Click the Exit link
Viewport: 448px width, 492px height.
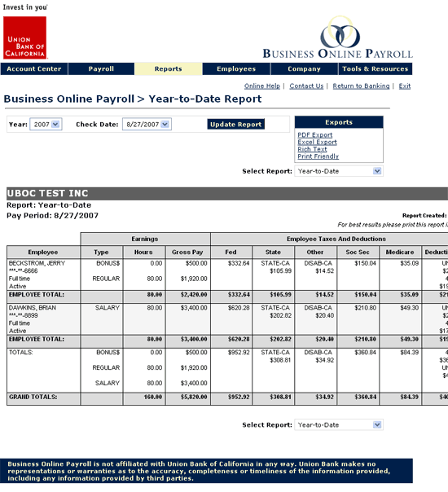pos(404,86)
